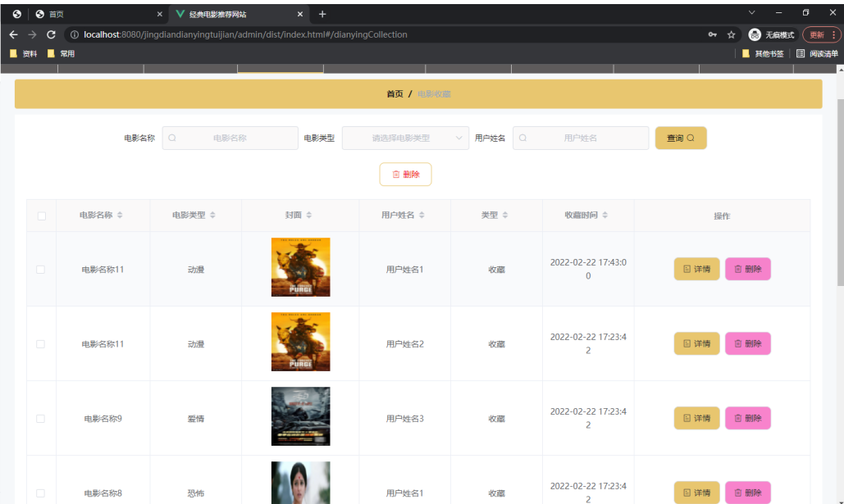Toggle the select-all checkbox in table header

pos(42,216)
